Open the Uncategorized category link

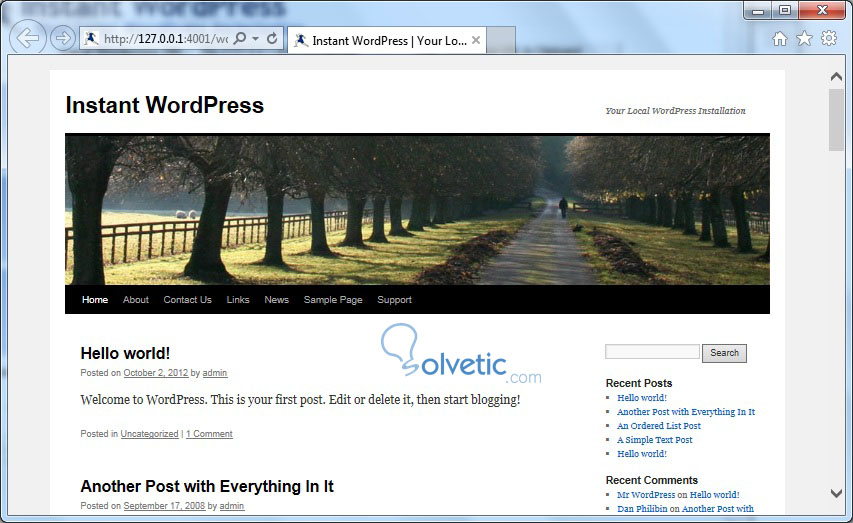150,434
